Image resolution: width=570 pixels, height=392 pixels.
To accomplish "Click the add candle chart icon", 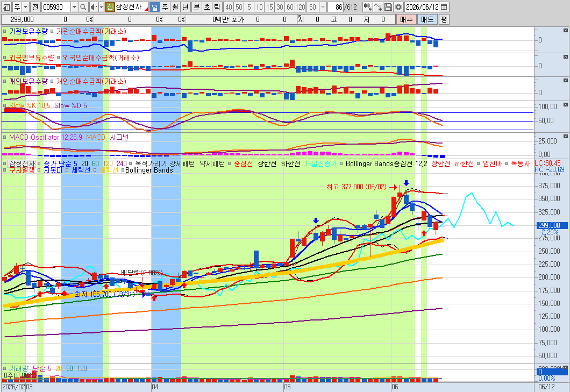I will 367,7.
